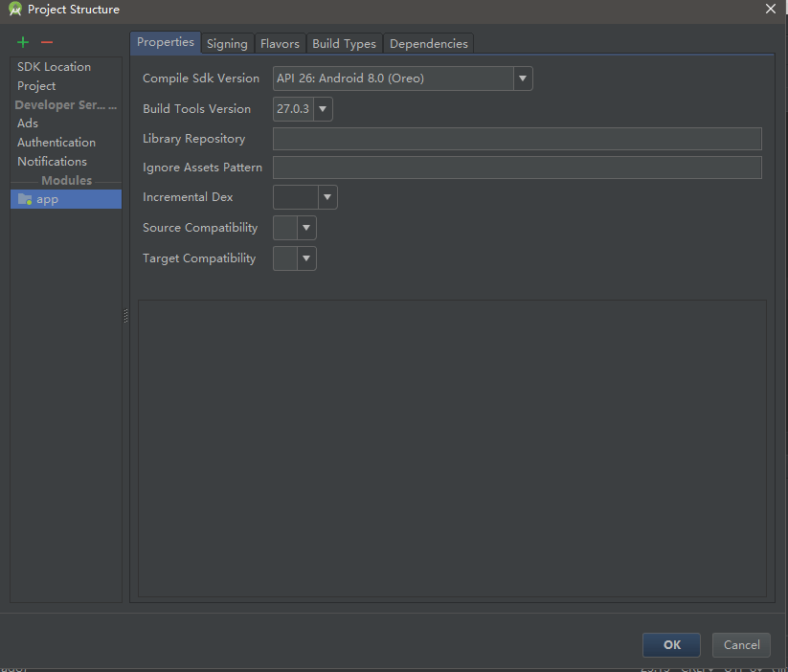Screen dimensions: 788x672
Task: Select SDK Location in the sidebar
Action: pyautogui.click(x=66, y=67)
